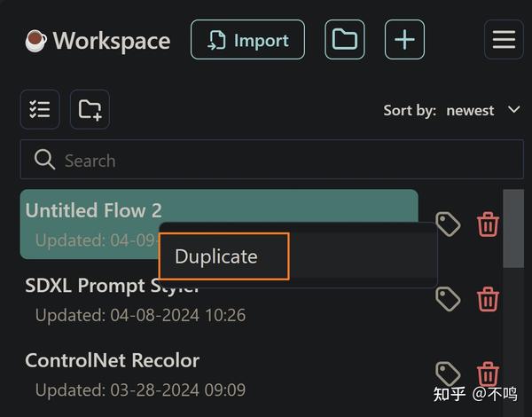Delete the SDXL Prompt Styler workflow
The image size is (532, 417).
[x=488, y=299]
